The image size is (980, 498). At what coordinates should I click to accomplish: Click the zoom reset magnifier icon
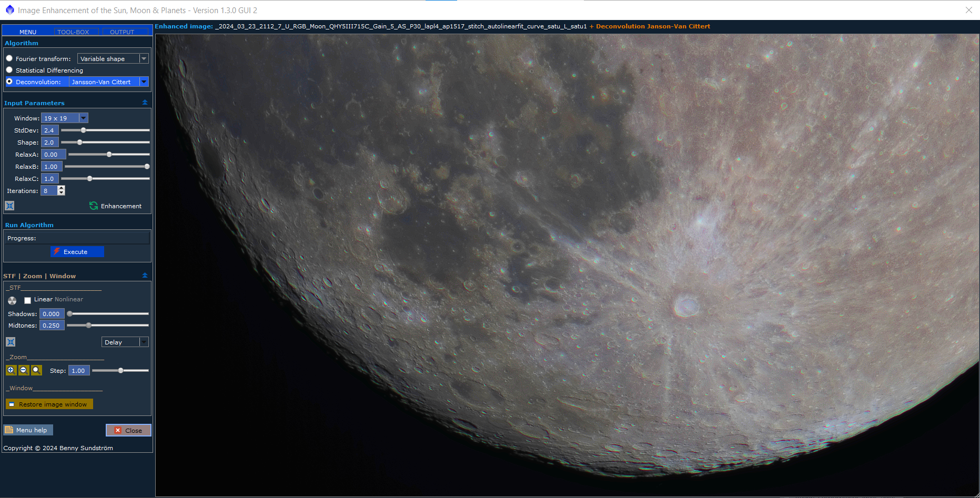36,370
